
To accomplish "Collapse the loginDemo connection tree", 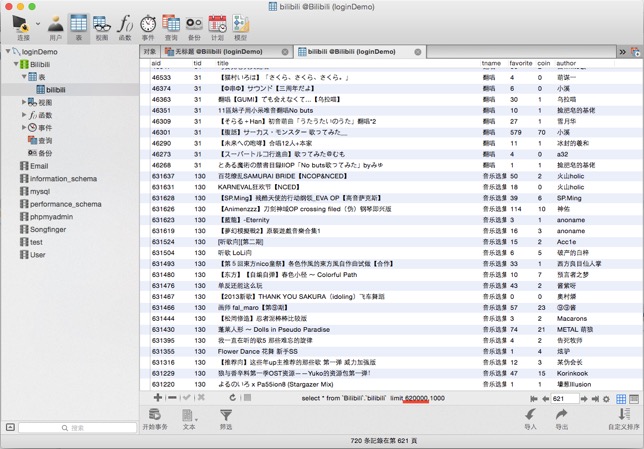I will pyautogui.click(x=8, y=51).
